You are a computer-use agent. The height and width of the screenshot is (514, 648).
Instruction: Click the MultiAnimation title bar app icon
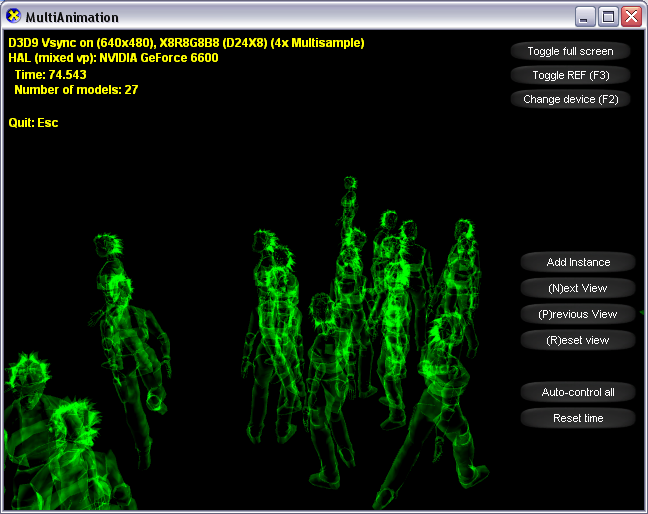pos(13,17)
